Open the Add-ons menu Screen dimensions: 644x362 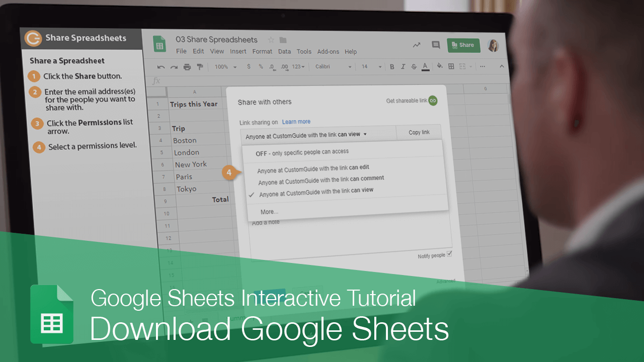[328, 51]
